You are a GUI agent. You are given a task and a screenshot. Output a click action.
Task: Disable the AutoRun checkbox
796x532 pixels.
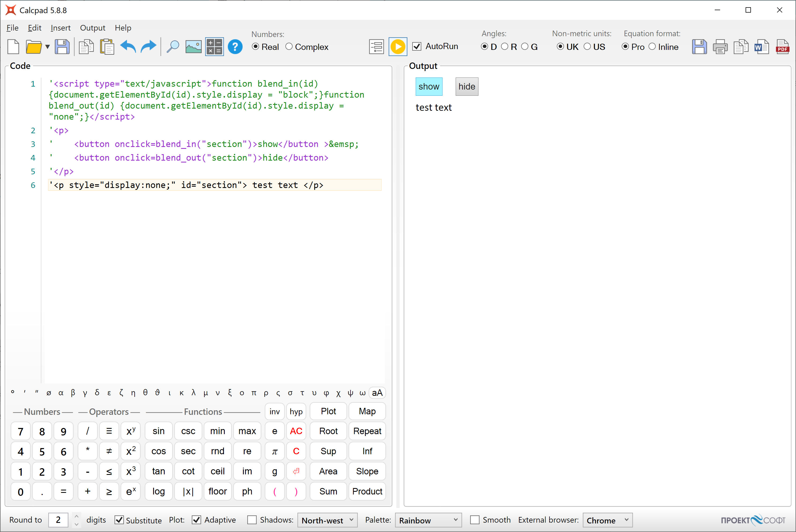417,46
